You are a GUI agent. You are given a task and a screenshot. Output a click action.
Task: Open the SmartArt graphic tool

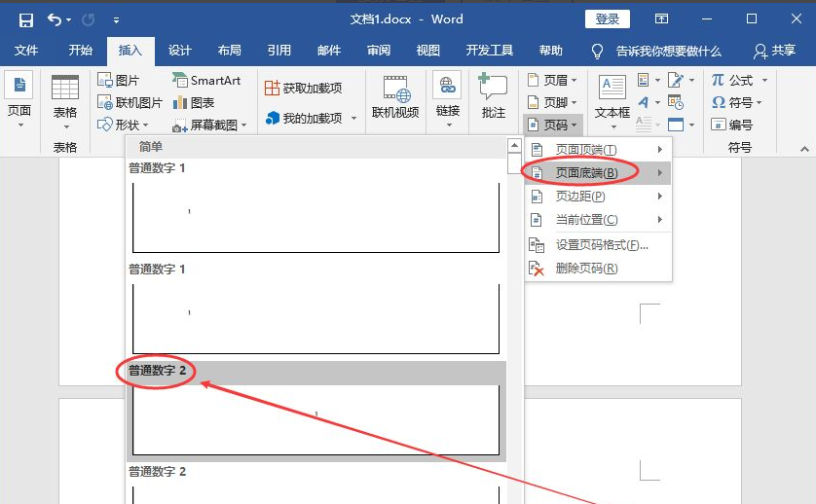[x=206, y=81]
